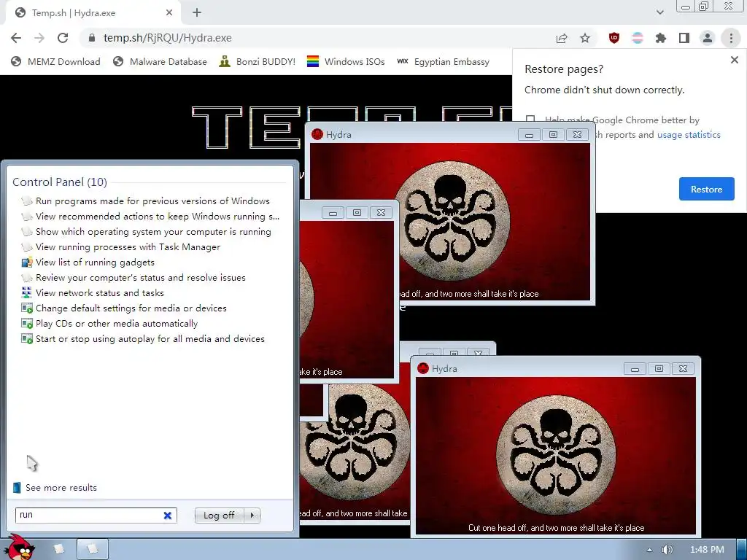747x560 pixels.
Task: Open the MEMZ Download bookmark
Action: point(56,62)
